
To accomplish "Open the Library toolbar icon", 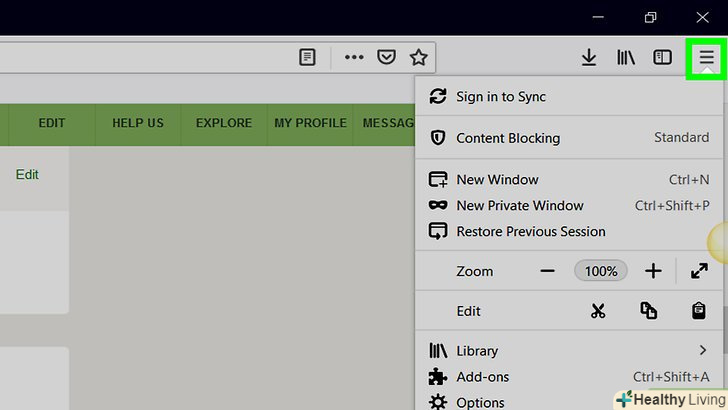I will 626,58.
